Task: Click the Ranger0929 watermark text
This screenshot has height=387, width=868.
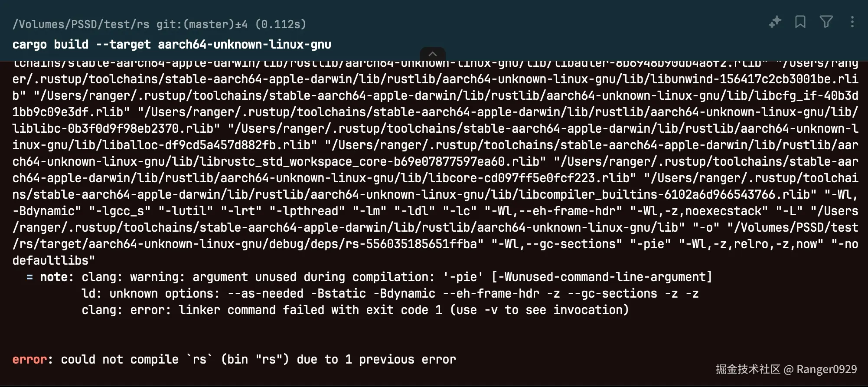Action: [826, 369]
